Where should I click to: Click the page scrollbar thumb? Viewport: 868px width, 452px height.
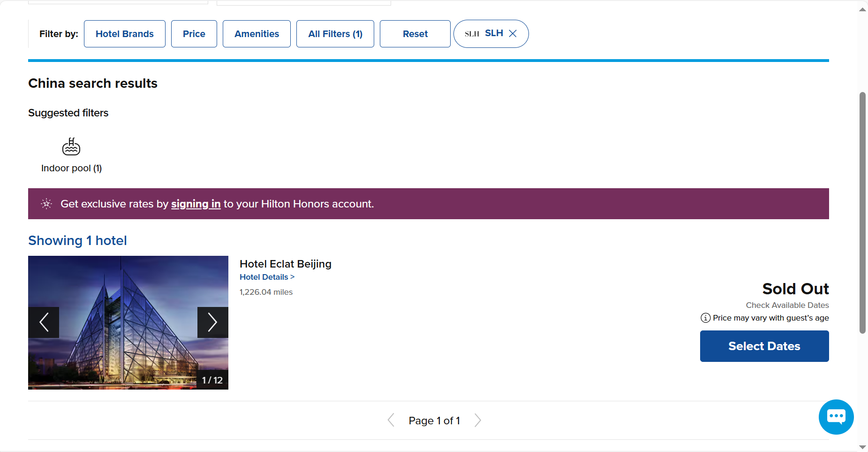pyautogui.click(x=862, y=213)
